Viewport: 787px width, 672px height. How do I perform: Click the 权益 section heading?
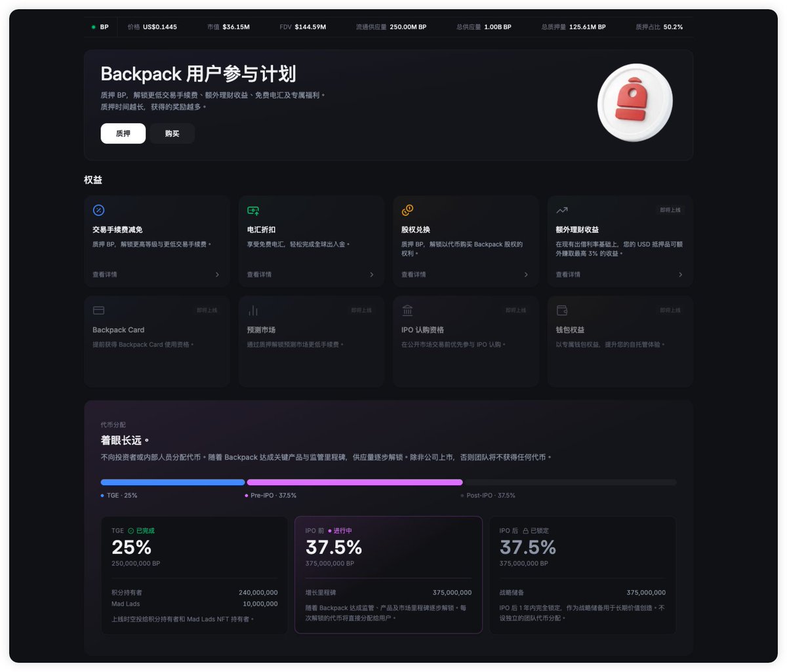pos(93,180)
